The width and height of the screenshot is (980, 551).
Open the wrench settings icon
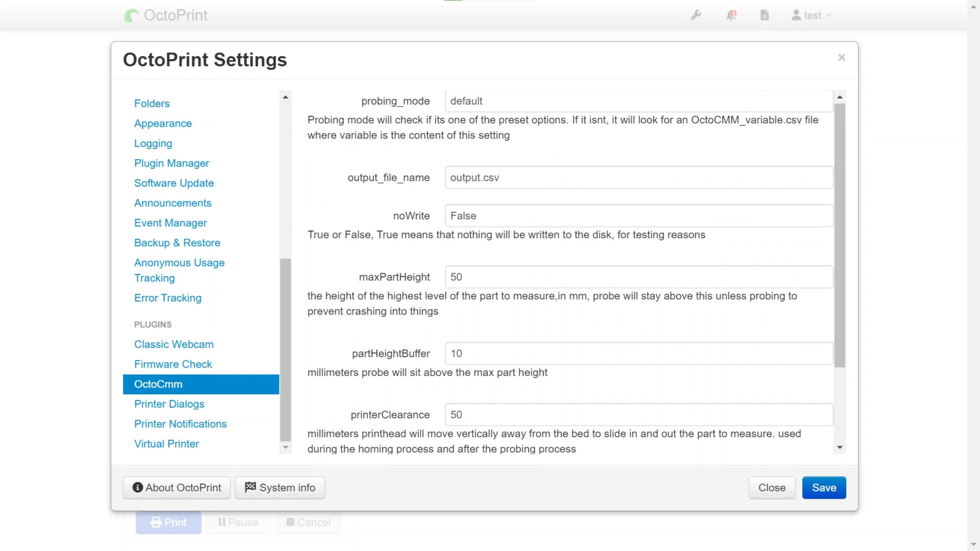696,15
